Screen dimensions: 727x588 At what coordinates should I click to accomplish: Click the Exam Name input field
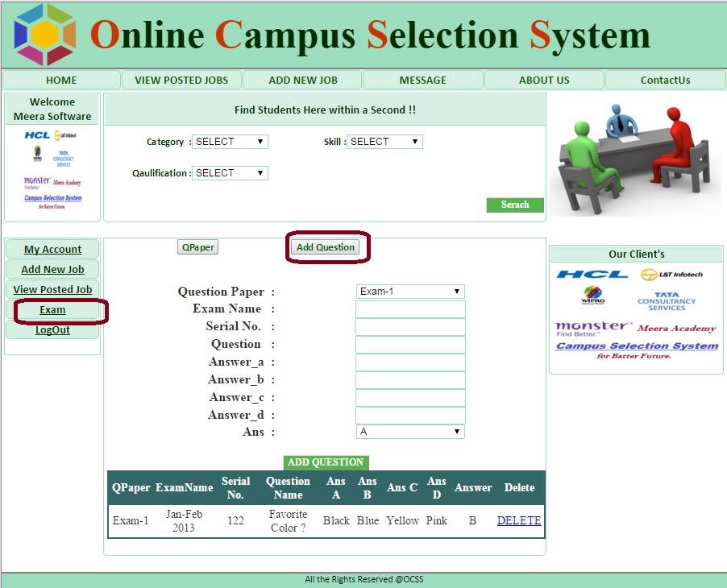[410, 309]
